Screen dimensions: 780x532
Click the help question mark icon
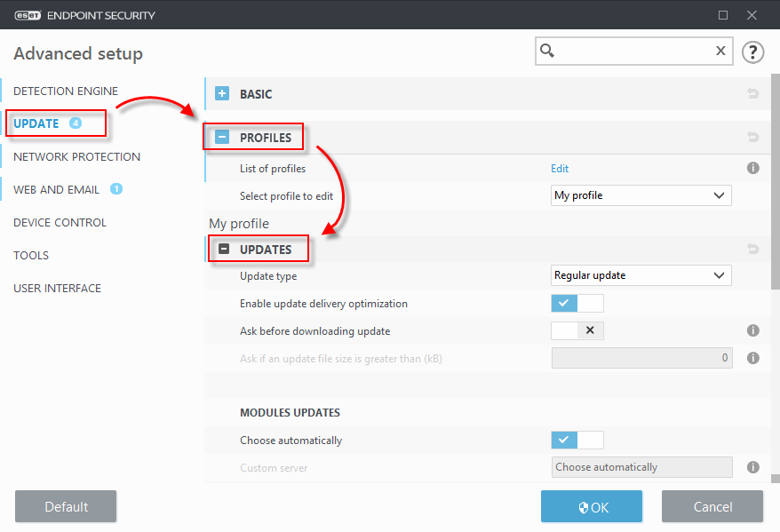[752, 52]
